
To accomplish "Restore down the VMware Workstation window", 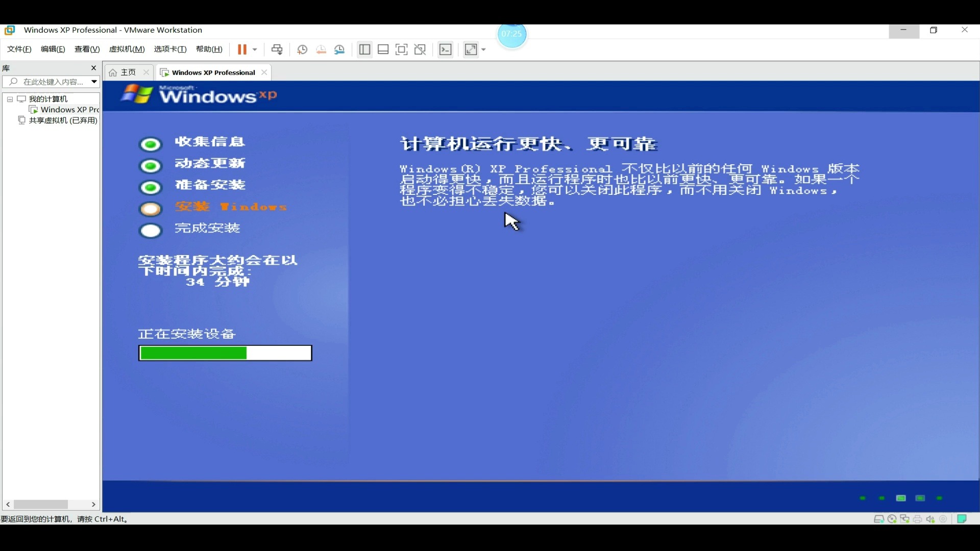I will point(934,30).
